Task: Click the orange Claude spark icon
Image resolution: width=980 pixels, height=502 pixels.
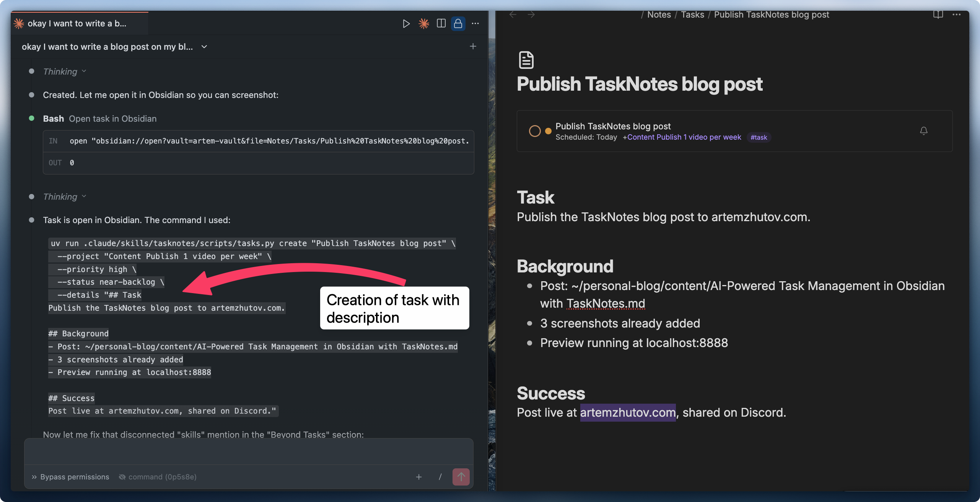Action: tap(423, 23)
